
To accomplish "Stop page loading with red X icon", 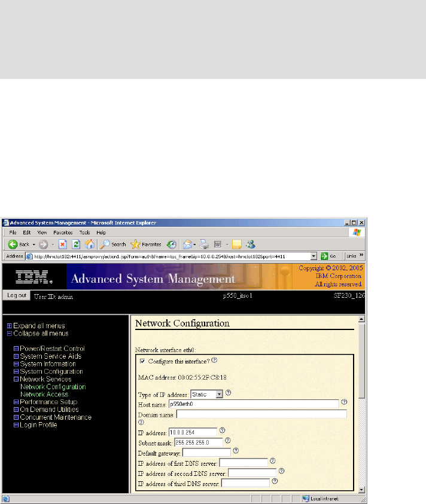I will click(x=63, y=245).
